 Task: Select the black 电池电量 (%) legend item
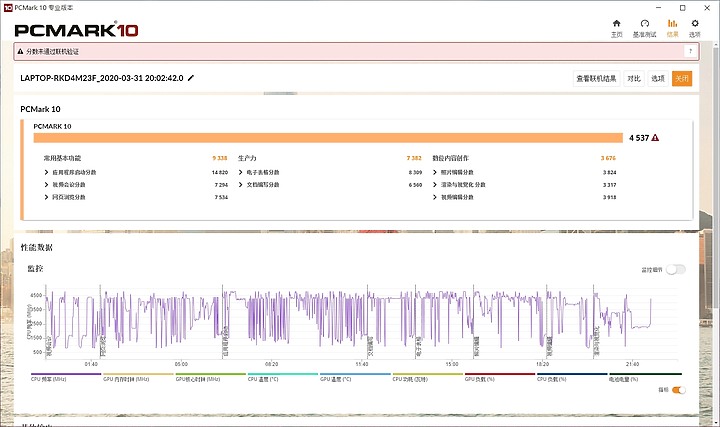point(645,377)
